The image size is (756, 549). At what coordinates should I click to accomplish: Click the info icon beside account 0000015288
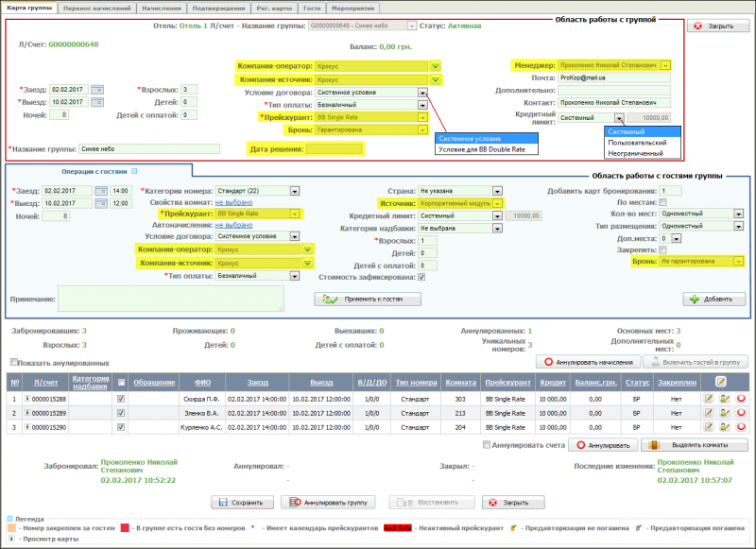pyautogui.click(x=27, y=399)
